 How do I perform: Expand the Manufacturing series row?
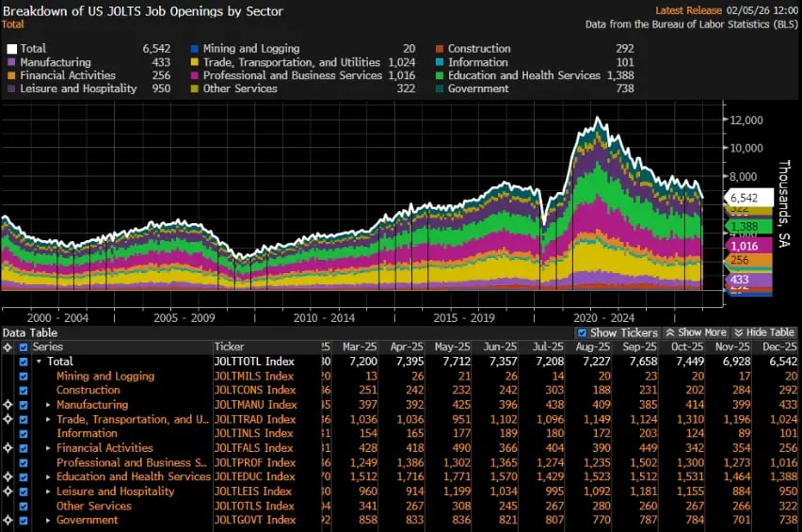pos(49,405)
